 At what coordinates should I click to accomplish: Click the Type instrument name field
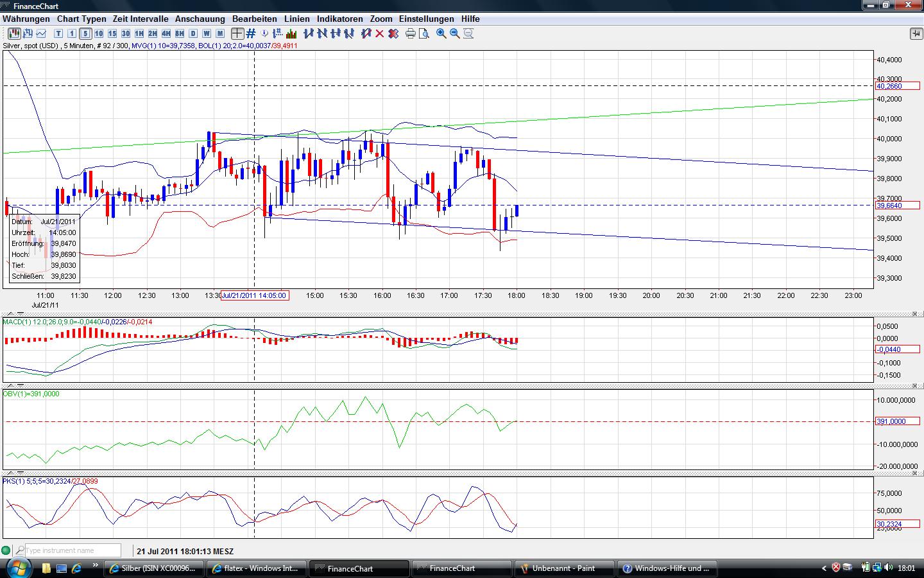(73, 550)
